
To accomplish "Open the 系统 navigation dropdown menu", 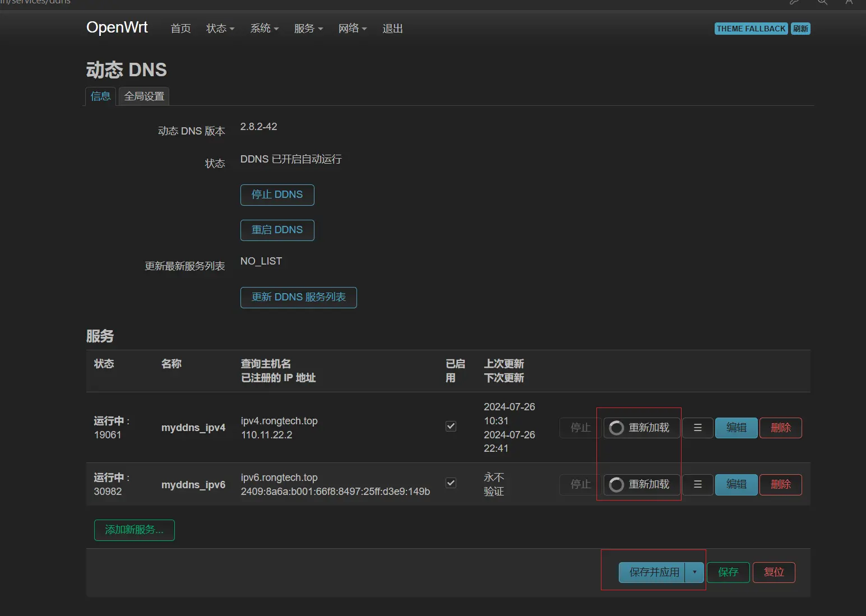I will [264, 29].
